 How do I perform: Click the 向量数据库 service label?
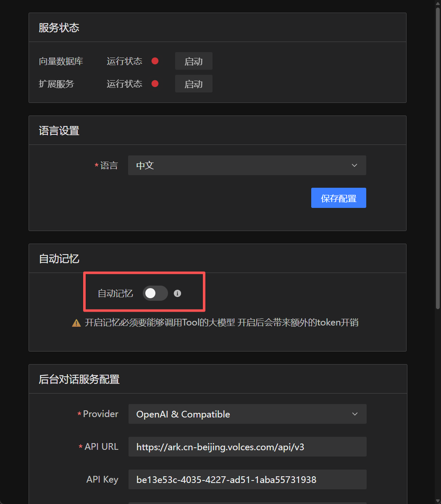point(61,61)
